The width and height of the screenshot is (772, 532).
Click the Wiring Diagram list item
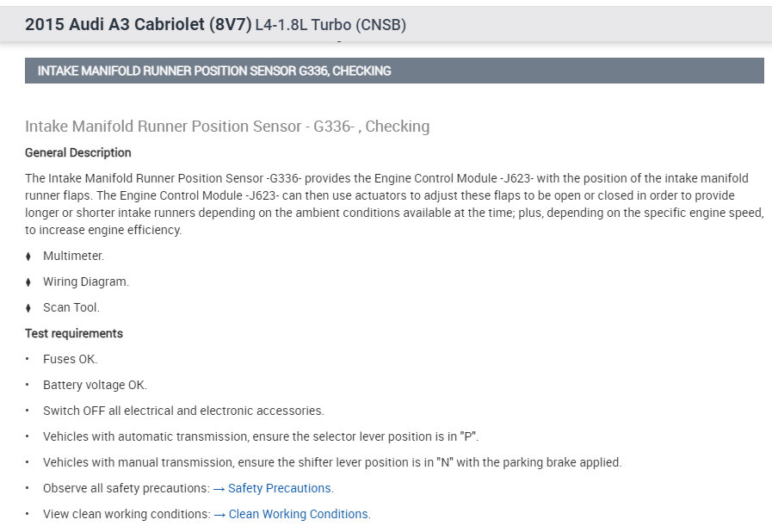click(x=86, y=281)
